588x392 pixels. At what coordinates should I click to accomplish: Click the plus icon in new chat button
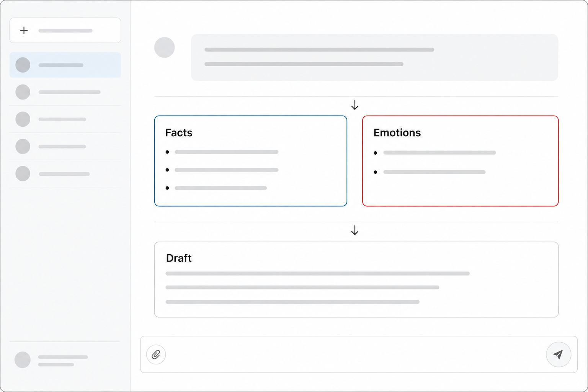(x=24, y=30)
